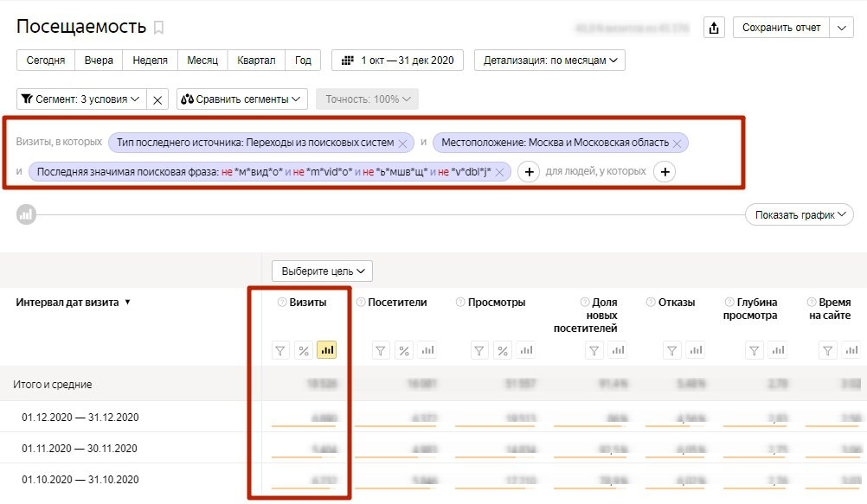Click the Сохранить отчет button
The height and width of the screenshot is (504, 867).
pos(782,28)
